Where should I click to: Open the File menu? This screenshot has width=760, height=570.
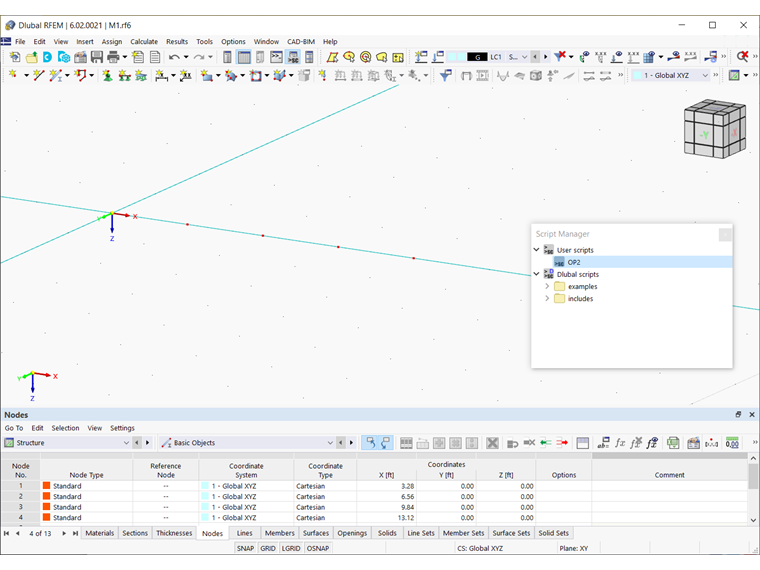(x=20, y=42)
